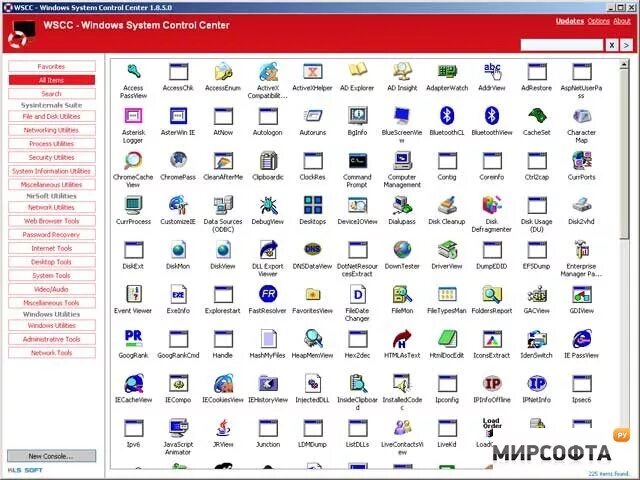
Task: Launch FastResolver FR icon
Action: click(268, 294)
